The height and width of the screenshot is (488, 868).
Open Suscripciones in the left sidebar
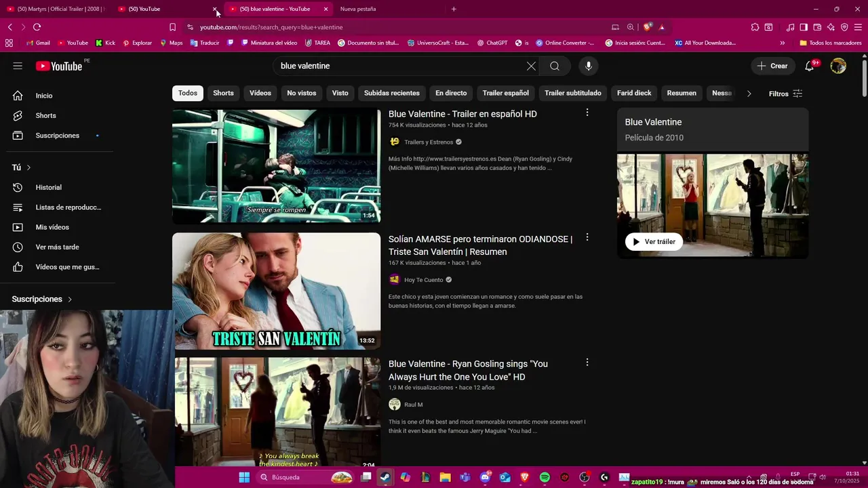57,136
